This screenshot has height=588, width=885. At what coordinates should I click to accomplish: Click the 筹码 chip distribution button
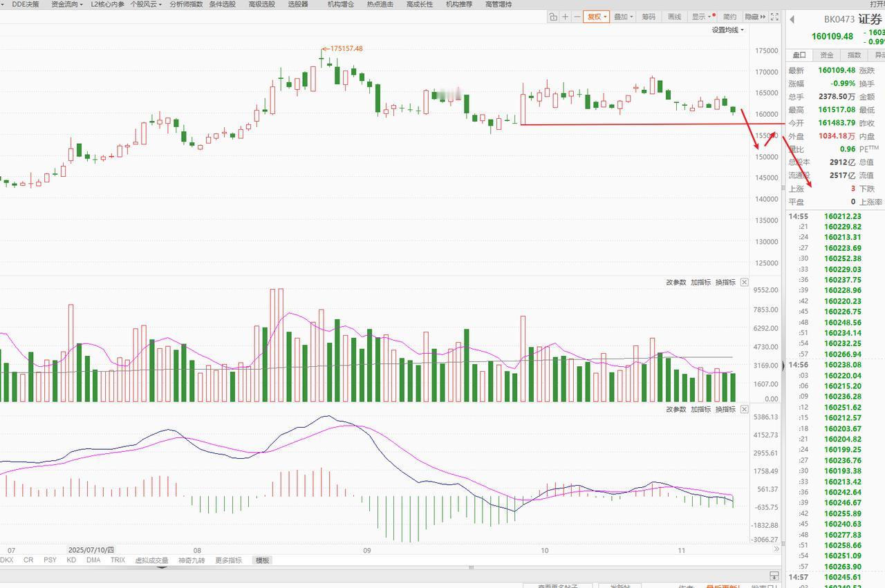click(x=649, y=17)
